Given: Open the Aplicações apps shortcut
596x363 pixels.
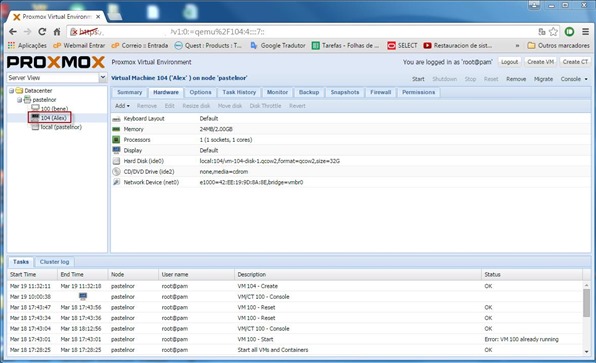Looking at the screenshot, I should pos(27,46).
